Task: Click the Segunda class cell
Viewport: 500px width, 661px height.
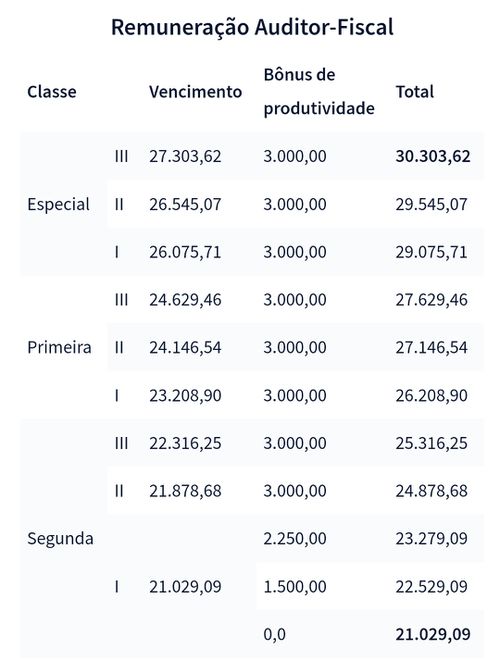Action: click(60, 539)
